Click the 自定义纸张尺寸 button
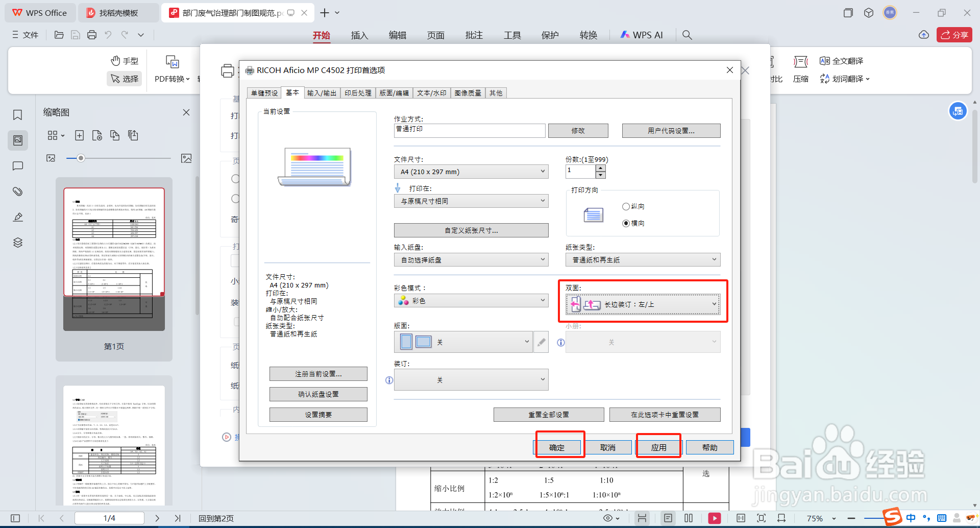The image size is (980, 528). [471, 230]
